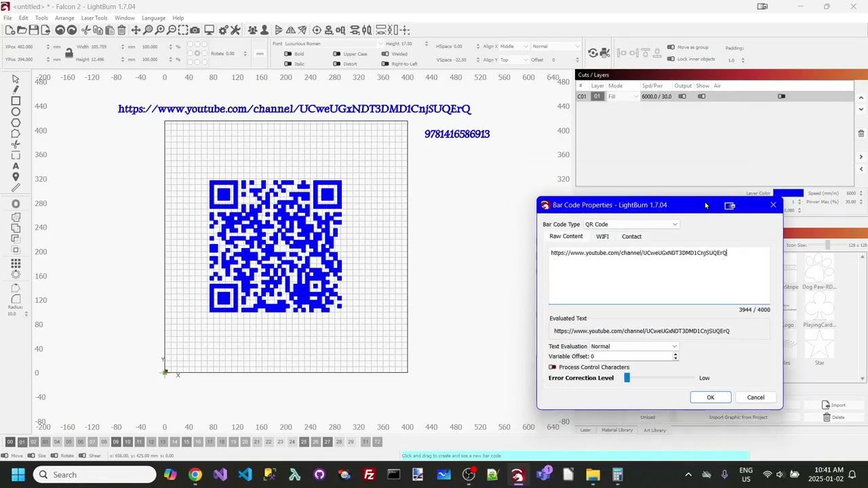
Task: Open the Align X dropdown
Action: 515,46
